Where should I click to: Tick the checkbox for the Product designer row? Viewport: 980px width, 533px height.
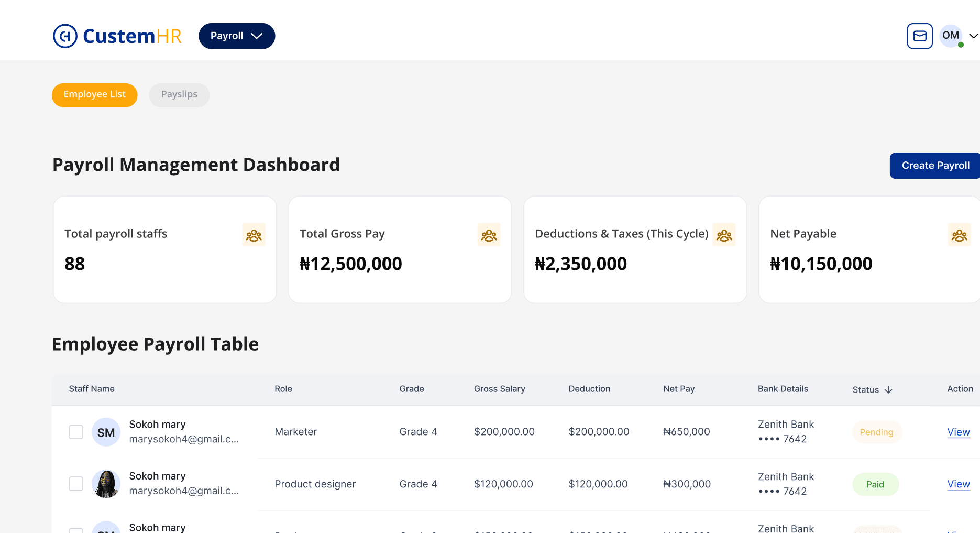click(76, 484)
